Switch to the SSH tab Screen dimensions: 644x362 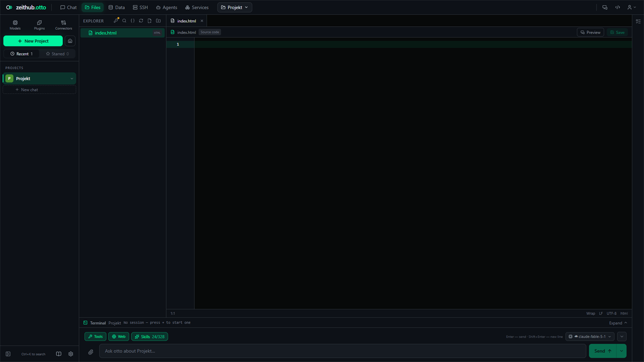click(x=140, y=7)
